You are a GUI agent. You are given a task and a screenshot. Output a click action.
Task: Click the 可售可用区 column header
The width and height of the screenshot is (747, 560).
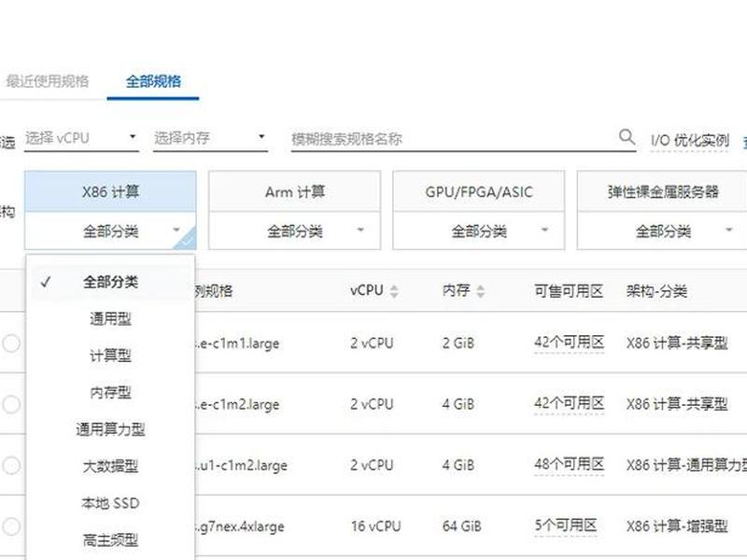coord(569,291)
